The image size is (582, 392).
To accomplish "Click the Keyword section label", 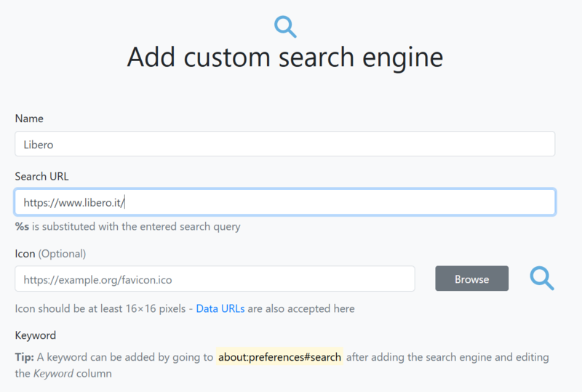I will 35,335.
